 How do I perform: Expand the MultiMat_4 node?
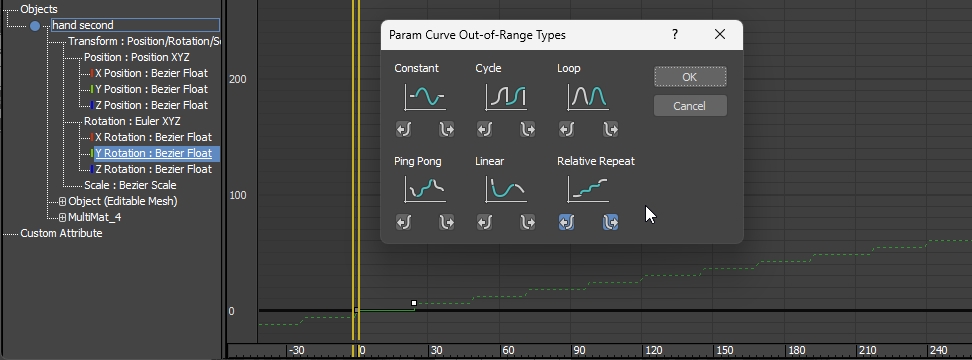click(x=62, y=217)
